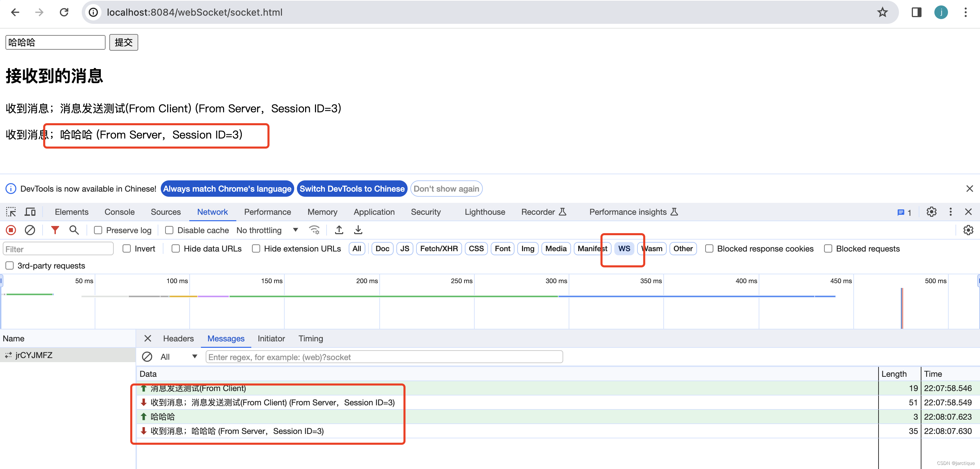Toggle the device toolbar
The image size is (980, 469).
pyautogui.click(x=30, y=212)
